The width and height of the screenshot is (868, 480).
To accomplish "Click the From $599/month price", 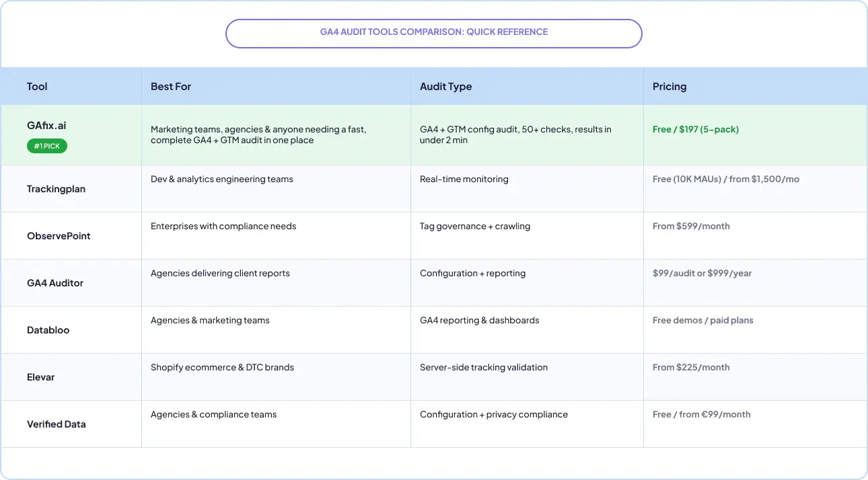I will click(x=691, y=226).
